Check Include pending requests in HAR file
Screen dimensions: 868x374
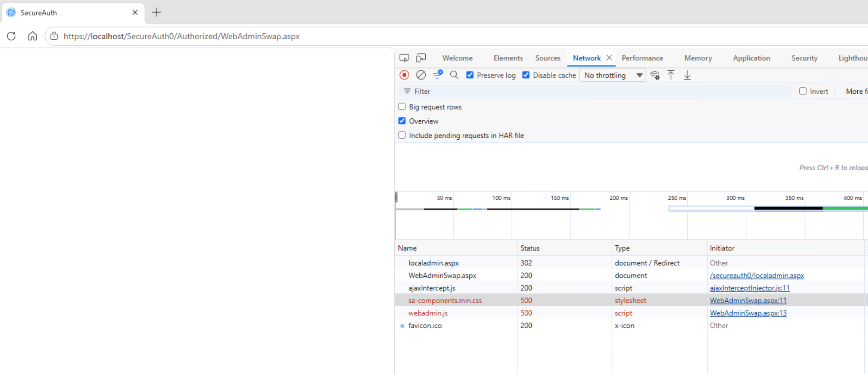tap(402, 135)
